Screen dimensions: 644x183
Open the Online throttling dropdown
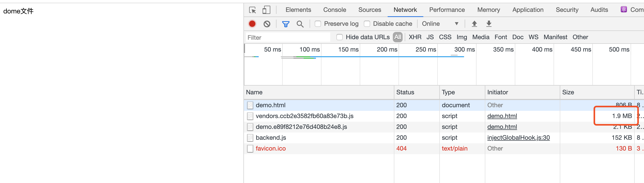pos(440,24)
